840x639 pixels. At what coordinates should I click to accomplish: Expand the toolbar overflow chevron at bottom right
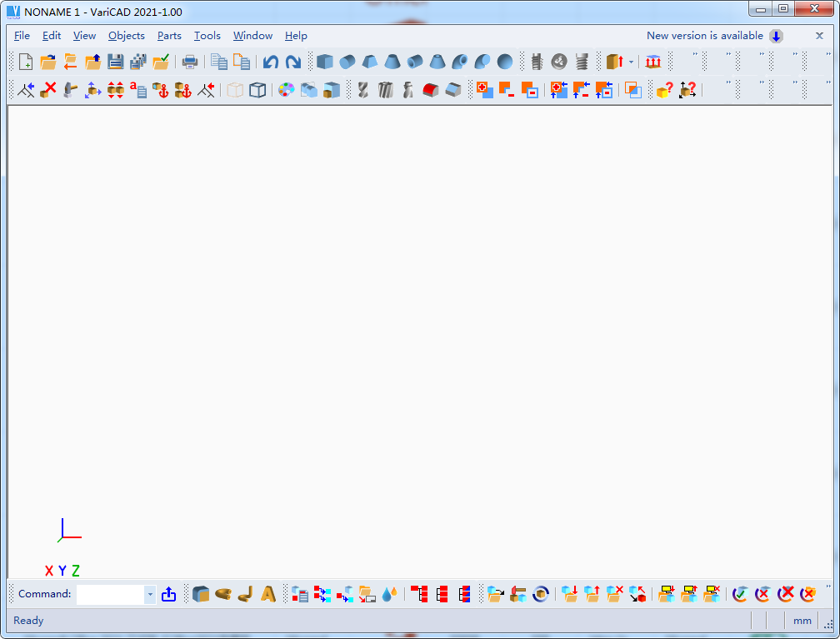(827, 587)
